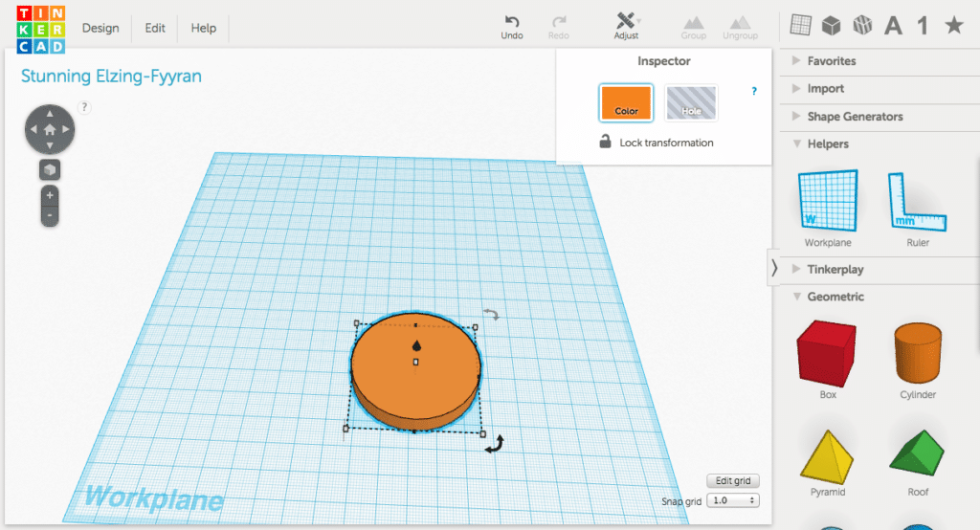This screenshot has width=980, height=530.
Task: Click the white center height handle
Action: [415, 362]
